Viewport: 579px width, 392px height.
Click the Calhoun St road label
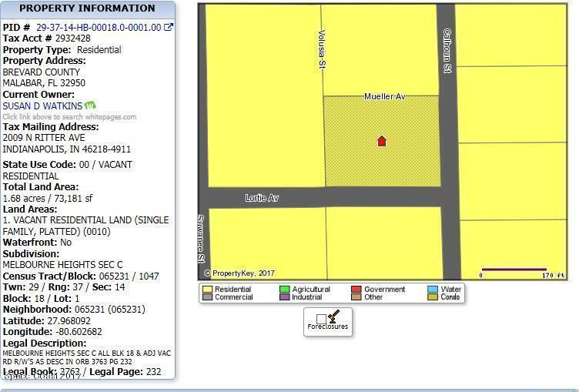click(x=447, y=51)
